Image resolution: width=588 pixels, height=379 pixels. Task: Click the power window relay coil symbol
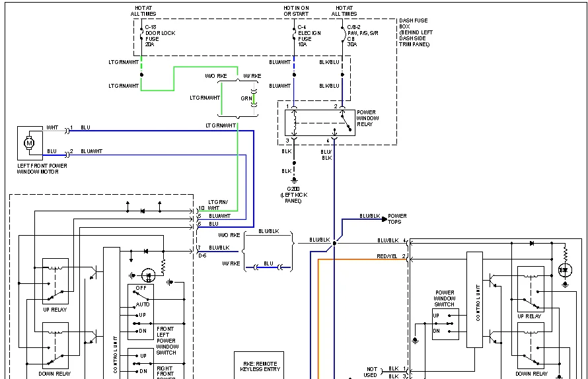click(295, 123)
